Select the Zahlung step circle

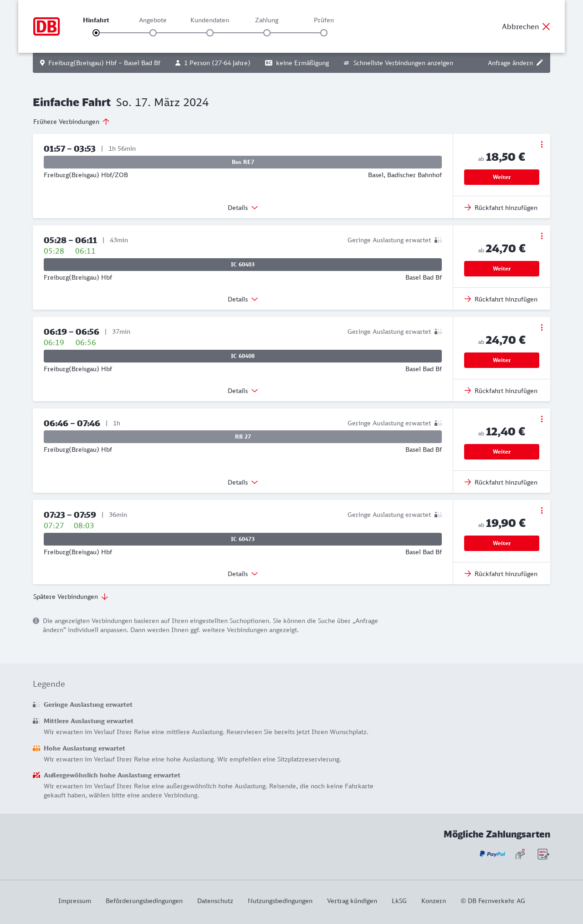point(267,33)
